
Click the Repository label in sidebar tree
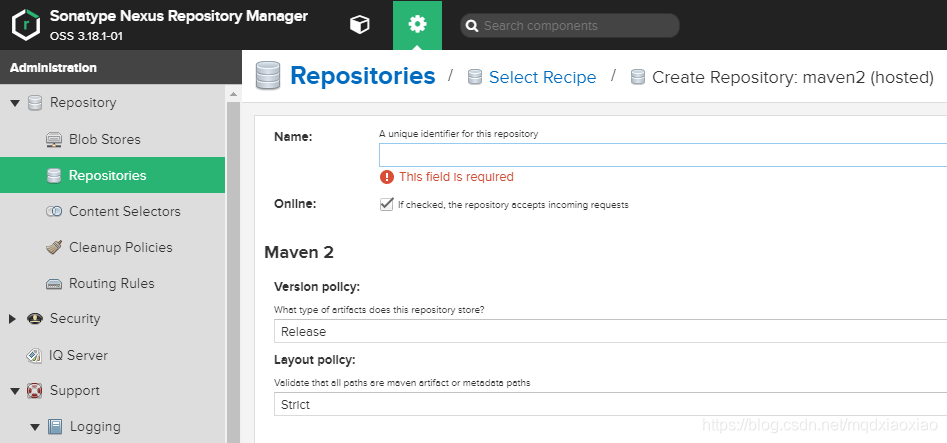(83, 103)
